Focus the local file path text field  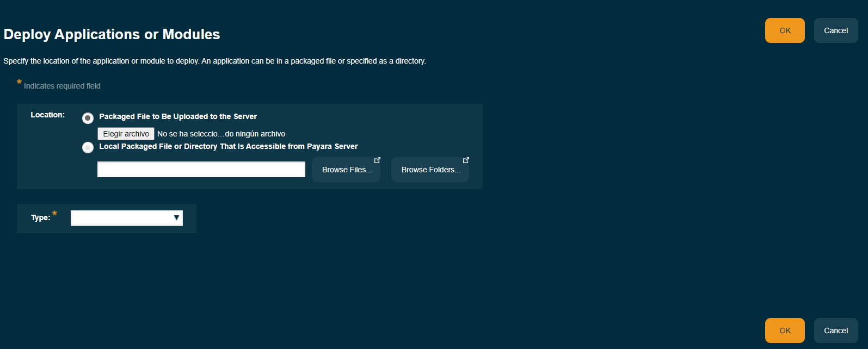(x=201, y=170)
